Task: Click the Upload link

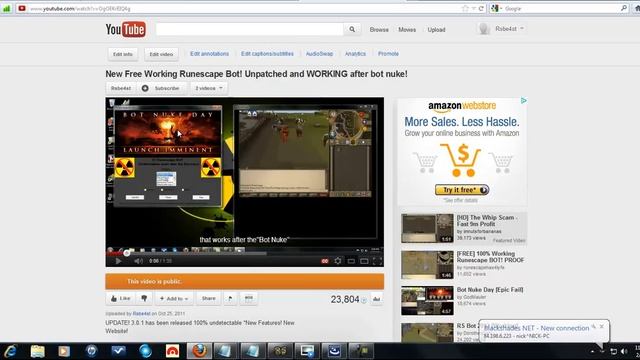Action: (436, 30)
